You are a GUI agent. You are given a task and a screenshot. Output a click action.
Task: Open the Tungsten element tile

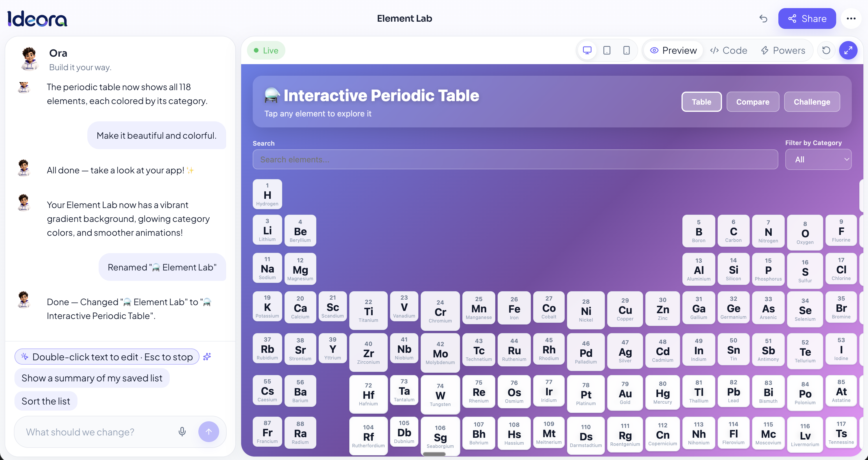440,395
